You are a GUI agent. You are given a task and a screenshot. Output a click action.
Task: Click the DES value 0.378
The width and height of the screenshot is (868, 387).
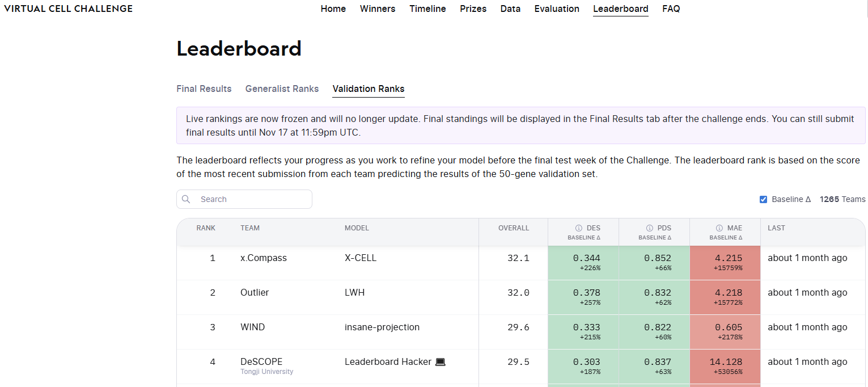(587, 293)
